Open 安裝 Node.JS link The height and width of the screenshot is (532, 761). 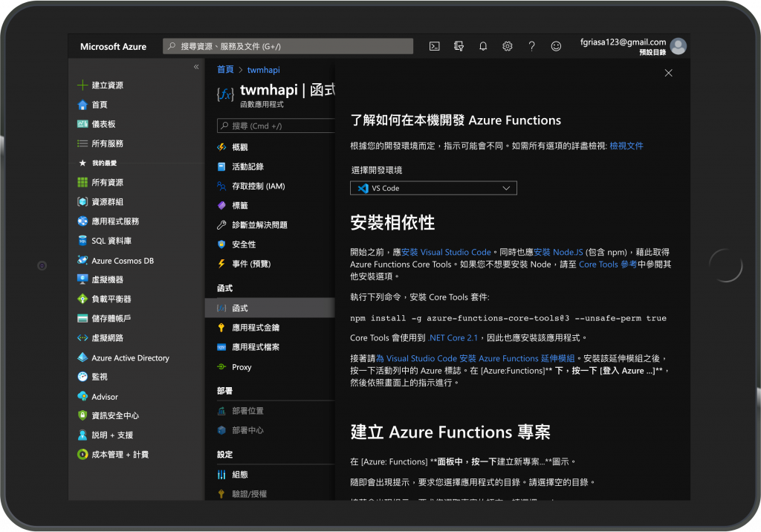tap(558, 252)
